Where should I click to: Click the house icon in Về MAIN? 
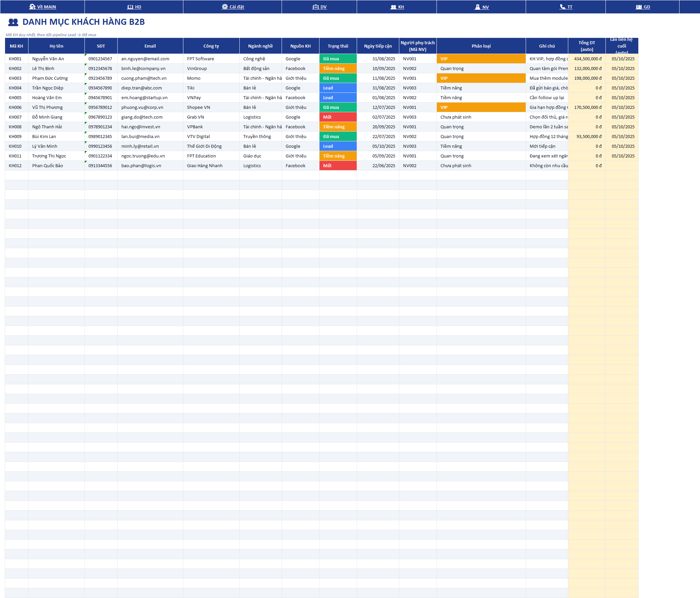coord(33,6)
